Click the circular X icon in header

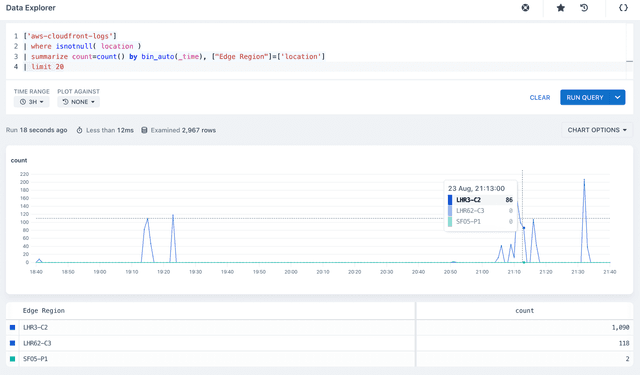tap(525, 8)
